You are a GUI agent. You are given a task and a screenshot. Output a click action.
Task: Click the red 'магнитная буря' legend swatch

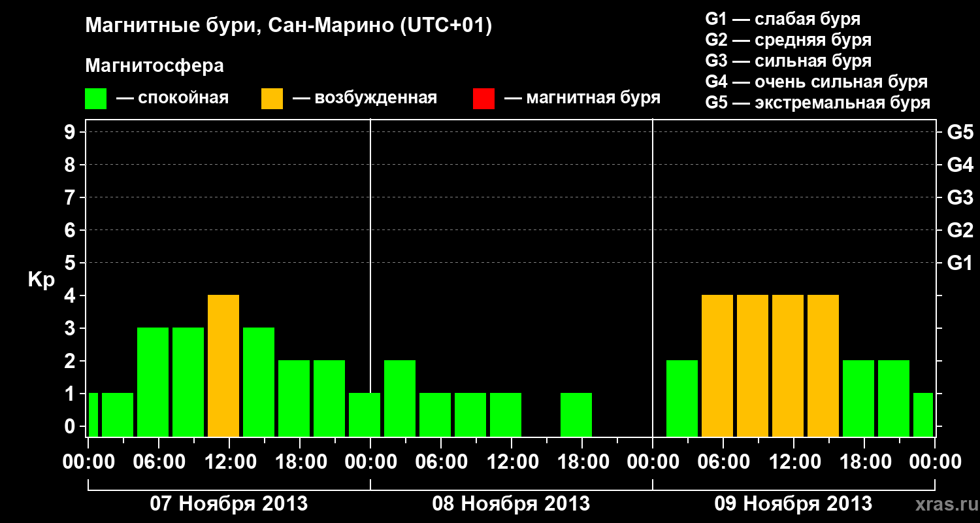pyautogui.click(x=483, y=99)
